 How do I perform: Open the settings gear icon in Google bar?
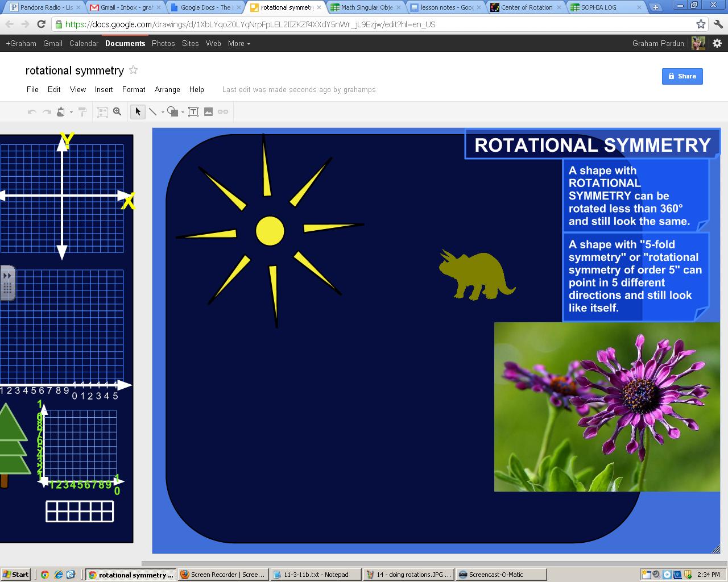(x=717, y=43)
